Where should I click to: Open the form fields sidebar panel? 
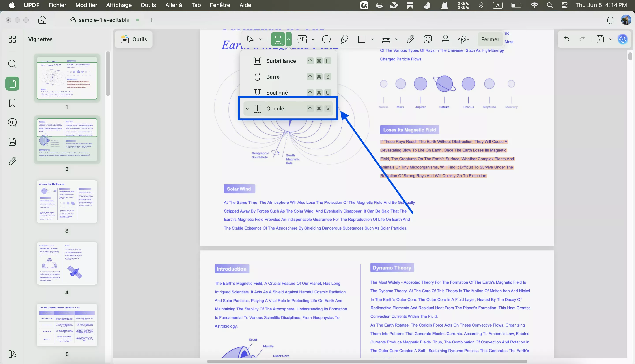point(12,142)
